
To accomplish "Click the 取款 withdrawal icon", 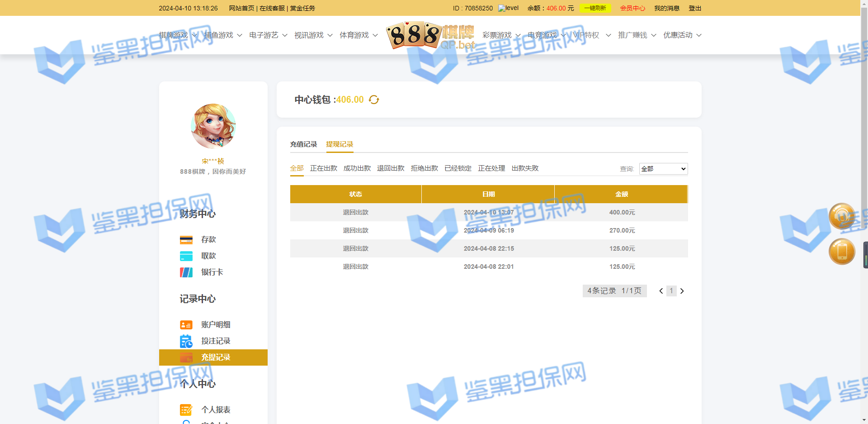I will [186, 256].
